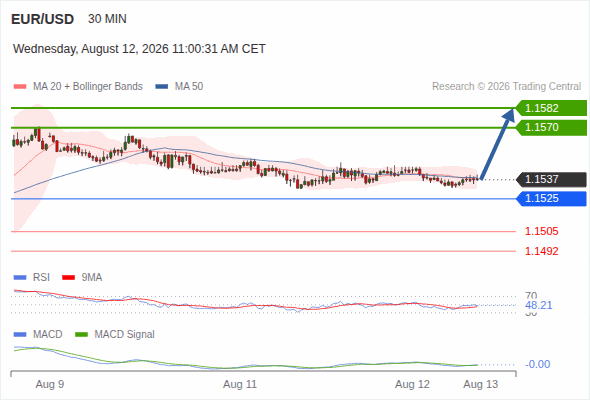Click the MA 50 blue legend swatch

(162, 87)
